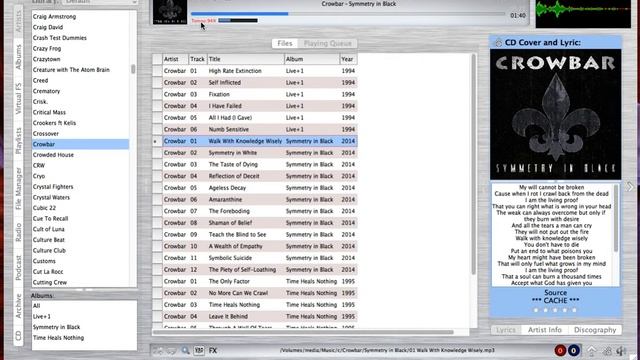Image resolution: width=640 pixels, height=360 pixels.
Task: Click the red circle counter showing 0
Action: 560,351
